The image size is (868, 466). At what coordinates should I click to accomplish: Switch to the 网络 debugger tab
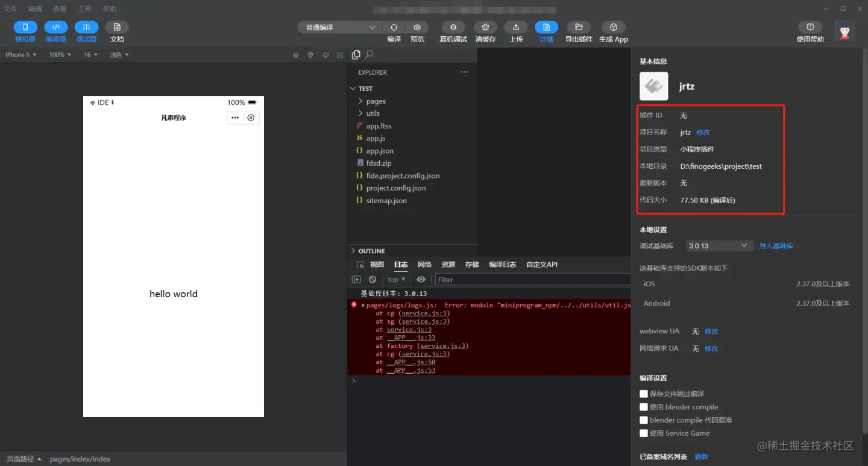pos(424,265)
